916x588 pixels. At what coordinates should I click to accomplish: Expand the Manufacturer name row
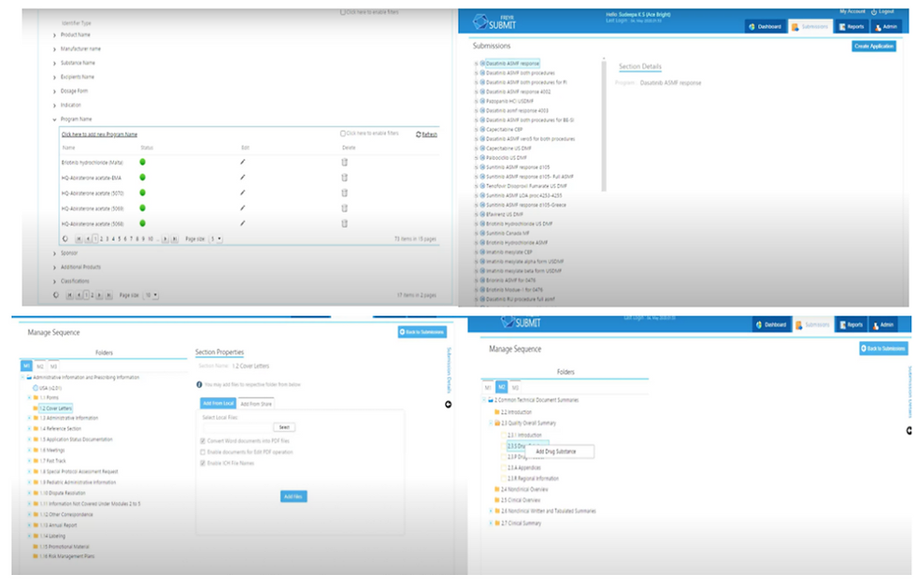(54, 50)
